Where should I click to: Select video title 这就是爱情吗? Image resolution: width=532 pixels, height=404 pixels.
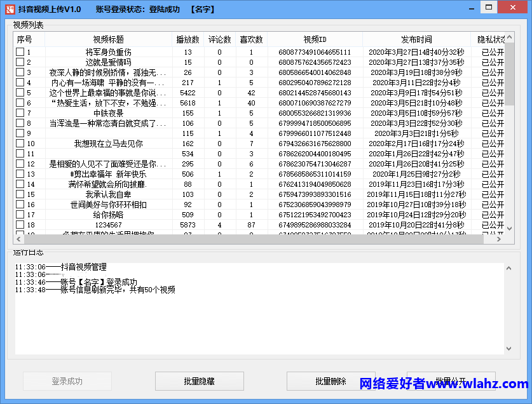click(x=109, y=62)
